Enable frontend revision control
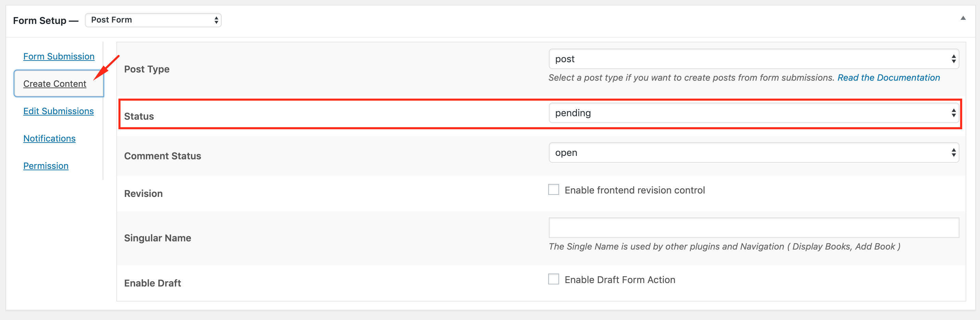The height and width of the screenshot is (320, 980). tap(554, 189)
